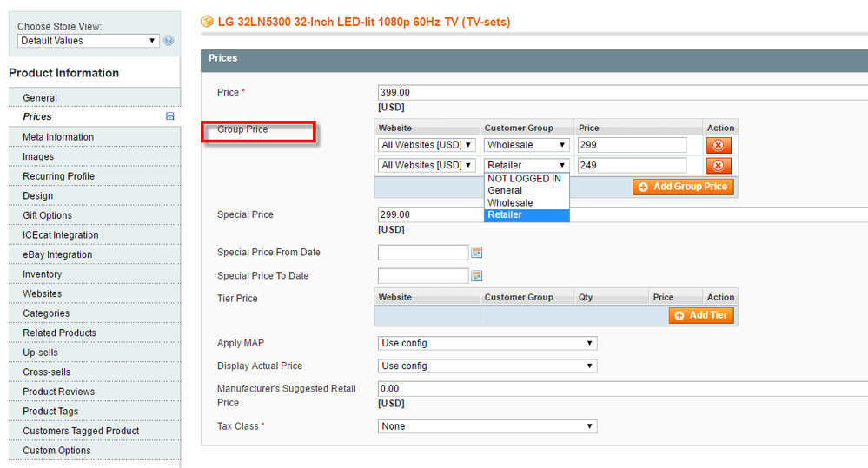Viewport: 868px width, 468px height.
Task: Open the Product Tags tab
Action: click(95, 412)
